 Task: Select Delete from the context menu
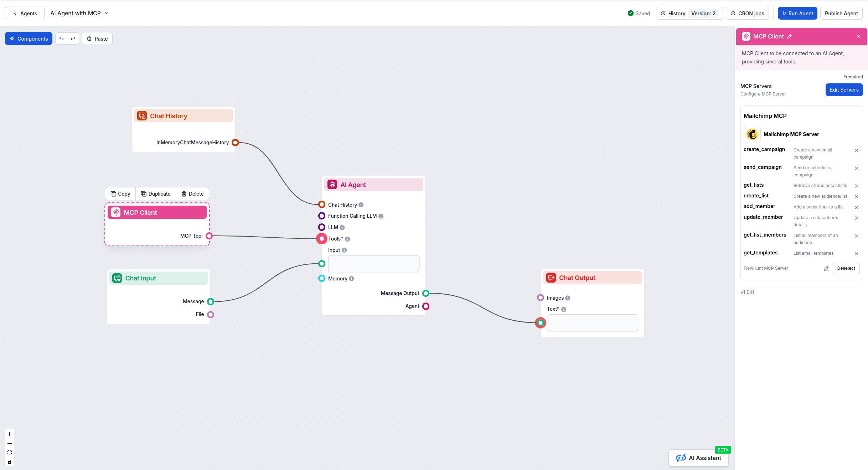click(x=192, y=193)
